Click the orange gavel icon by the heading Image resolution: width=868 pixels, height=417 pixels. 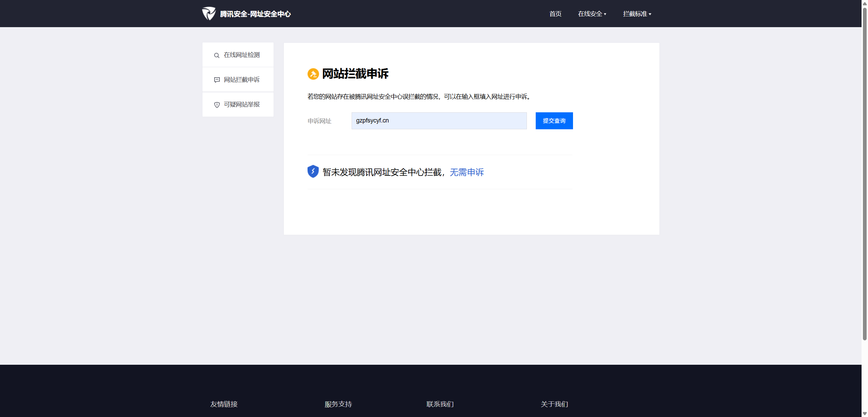pos(313,74)
